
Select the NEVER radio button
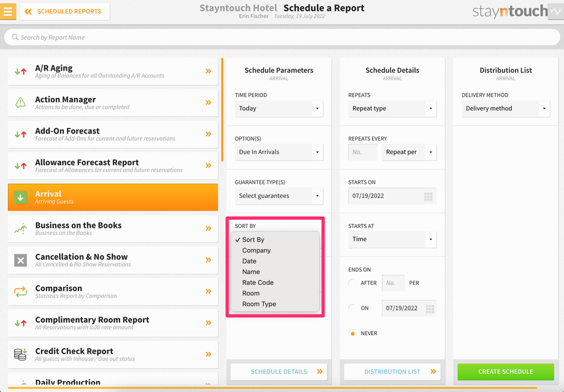pyautogui.click(x=352, y=333)
